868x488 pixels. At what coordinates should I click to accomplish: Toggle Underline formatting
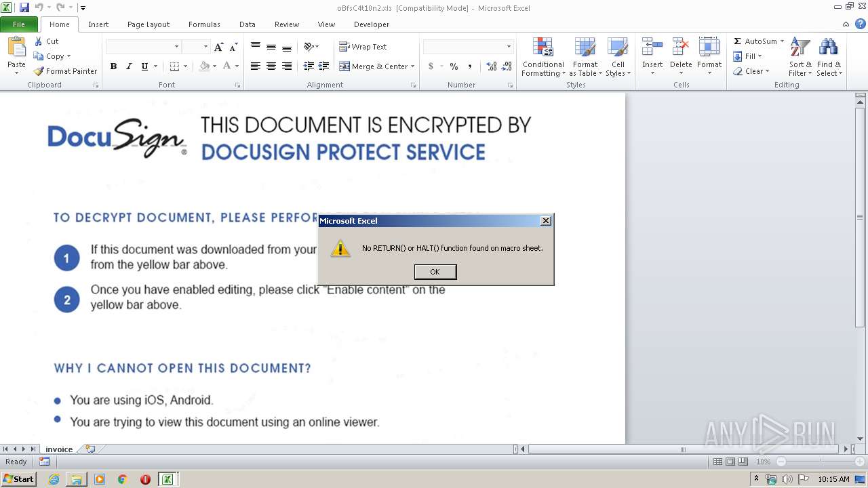pyautogui.click(x=144, y=66)
